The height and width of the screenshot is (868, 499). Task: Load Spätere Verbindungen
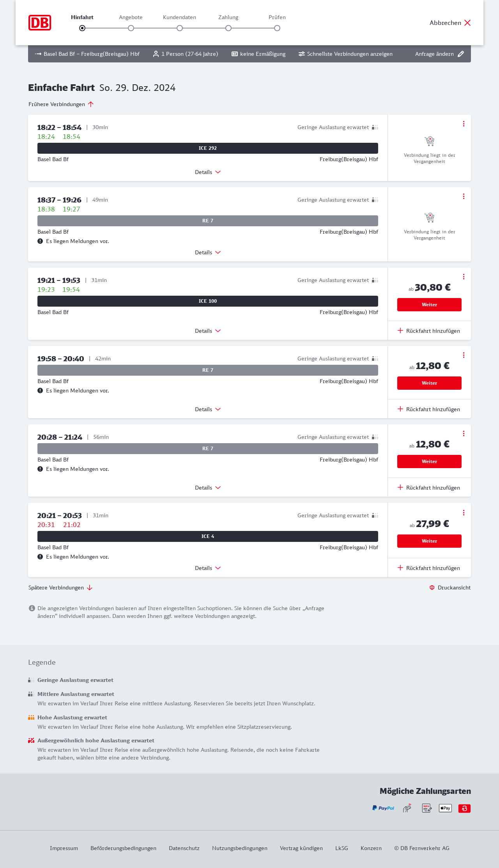click(x=60, y=588)
